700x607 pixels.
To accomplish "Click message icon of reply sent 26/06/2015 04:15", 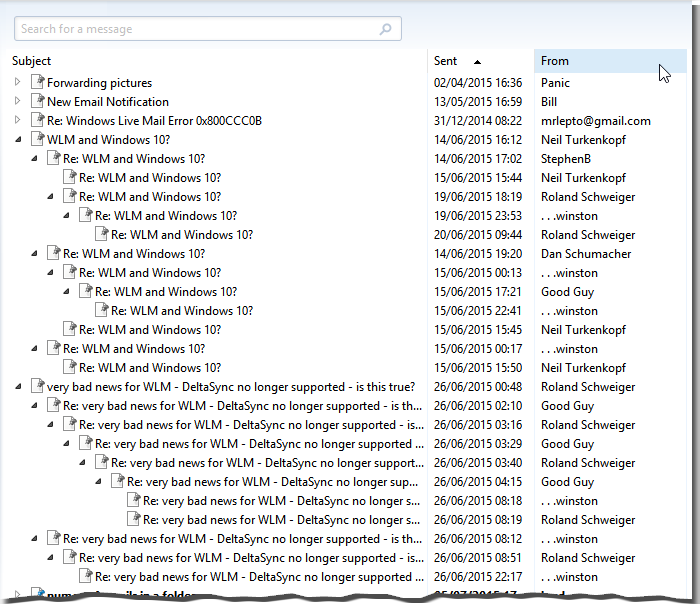I will 118,481.
